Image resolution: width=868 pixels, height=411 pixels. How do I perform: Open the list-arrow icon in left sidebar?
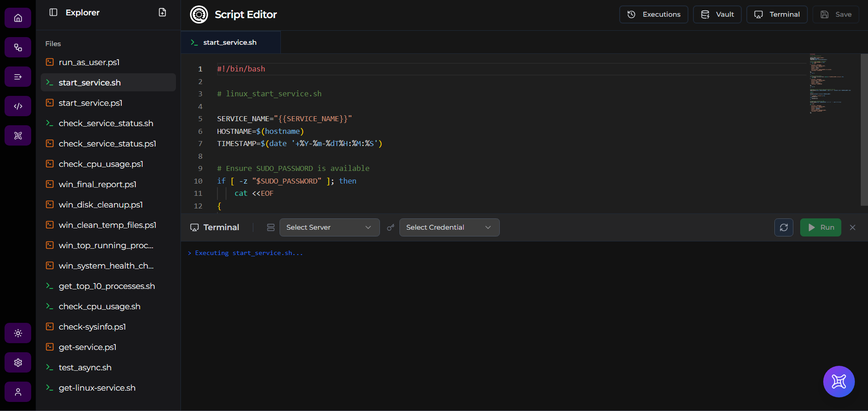[18, 77]
